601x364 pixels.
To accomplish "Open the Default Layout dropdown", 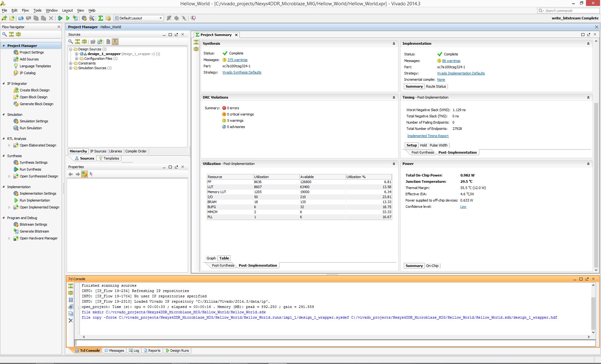I will [x=139, y=18].
